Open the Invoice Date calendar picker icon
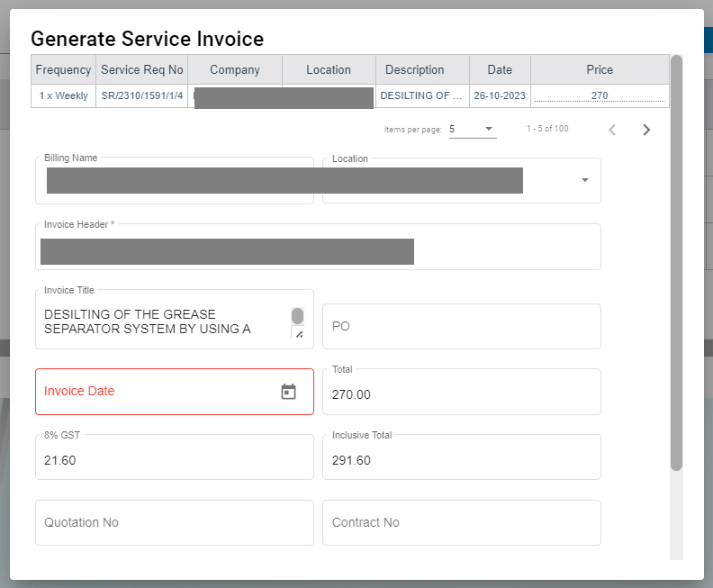Viewport: 713px width, 588px height. (x=288, y=392)
